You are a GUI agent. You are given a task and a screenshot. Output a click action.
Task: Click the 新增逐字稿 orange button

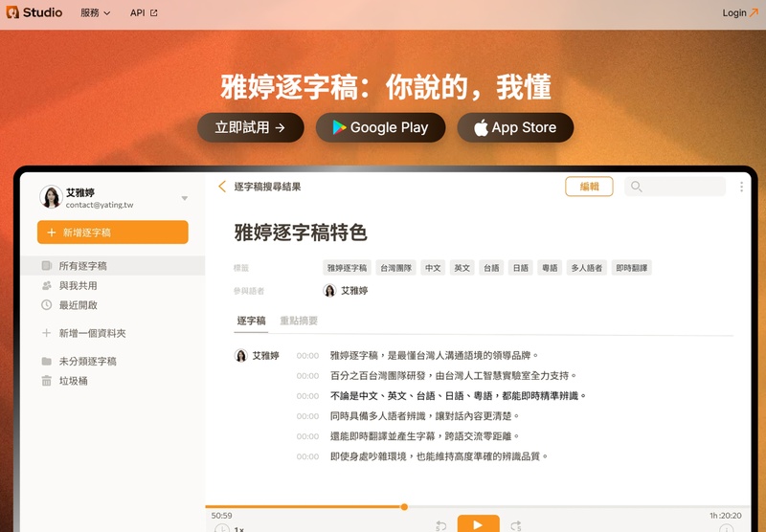pos(113,233)
